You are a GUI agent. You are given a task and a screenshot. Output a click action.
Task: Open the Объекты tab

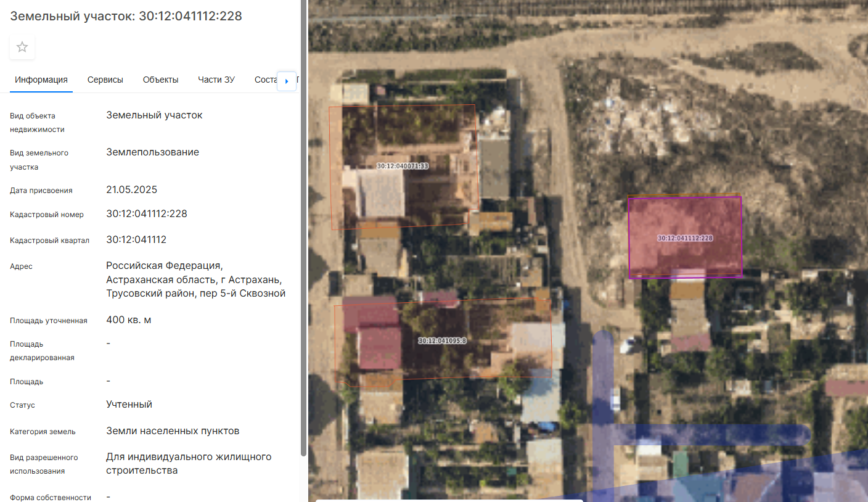click(160, 80)
